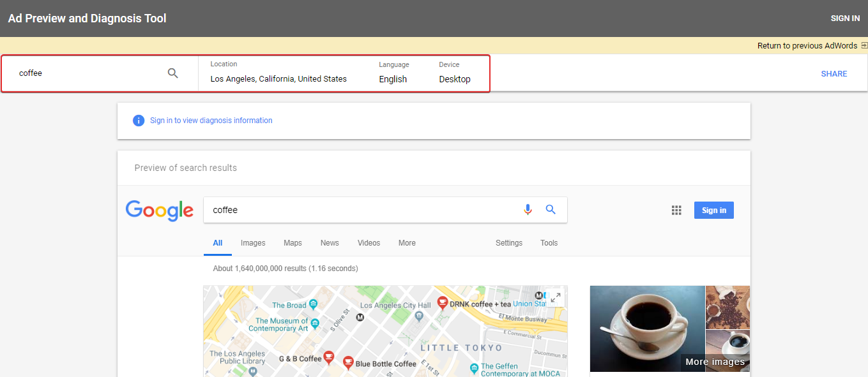
Task: Click the blue Sign in button
Action: pyautogui.click(x=714, y=210)
